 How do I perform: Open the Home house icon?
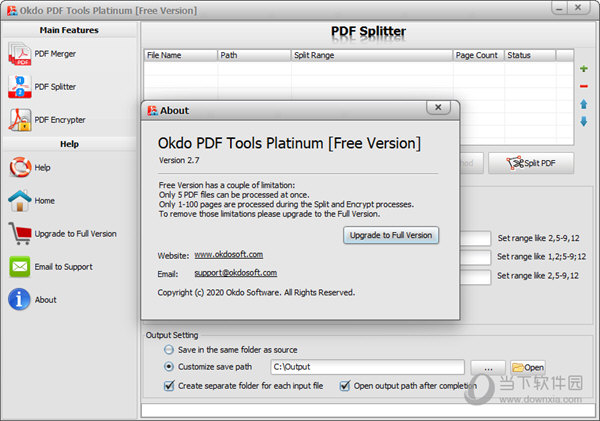[x=20, y=201]
